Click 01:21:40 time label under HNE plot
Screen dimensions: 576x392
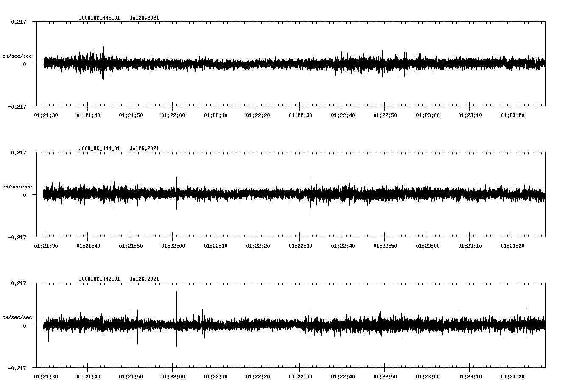click(88, 115)
